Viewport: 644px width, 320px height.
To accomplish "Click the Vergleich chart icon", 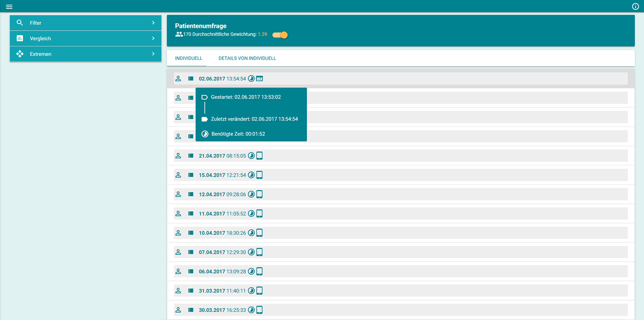I will click(20, 38).
